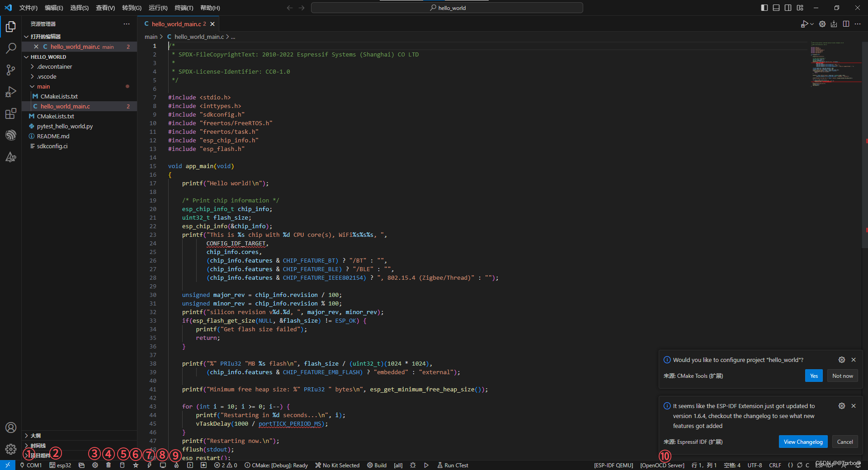868x470 pixels.
Task: Expand the project components section
Action: pos(79,456)
